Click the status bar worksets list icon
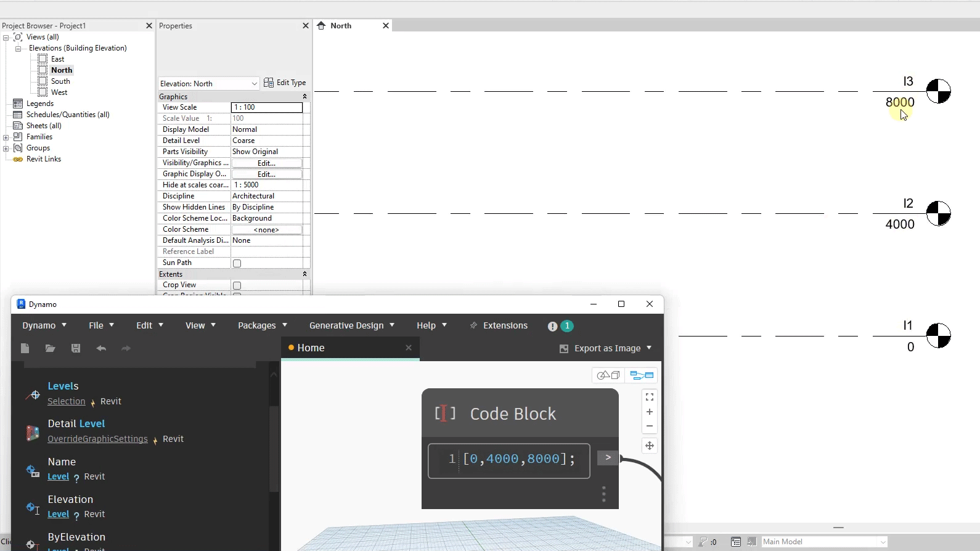 (736, 542)
